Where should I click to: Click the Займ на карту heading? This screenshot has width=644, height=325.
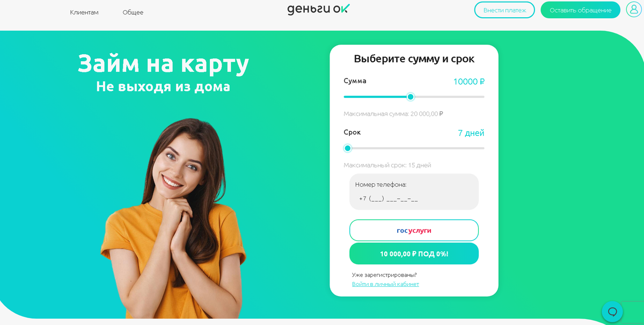(x=164, y=63)
